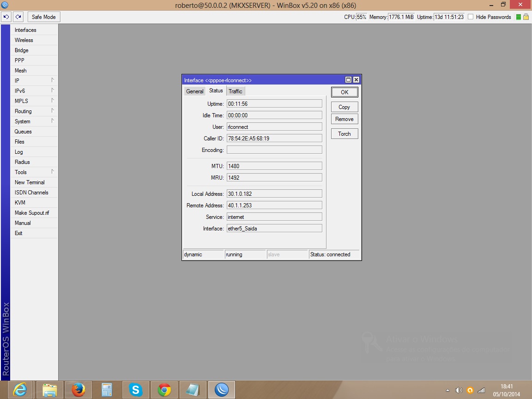Click the WinBox taskbar icon

click(222, 390)
